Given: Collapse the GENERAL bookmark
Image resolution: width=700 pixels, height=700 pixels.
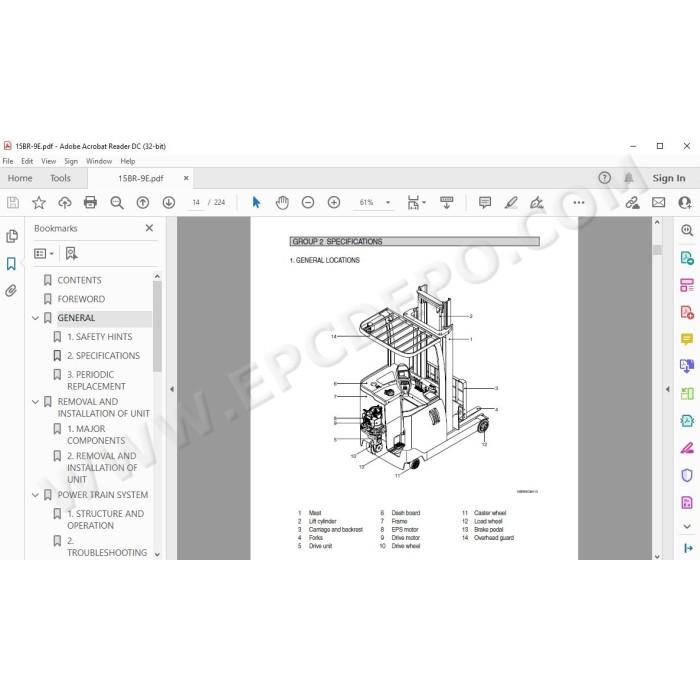Looking at the screenshot, I should [35, 318].
